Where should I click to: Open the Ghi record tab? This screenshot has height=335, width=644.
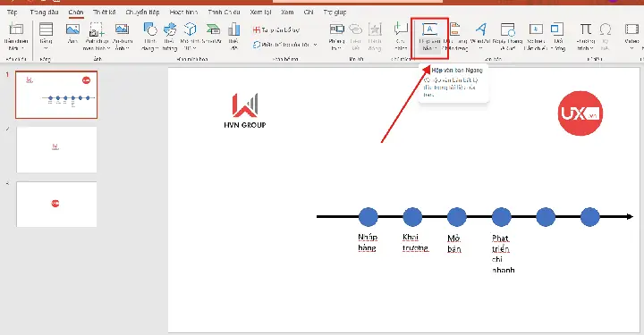click(309, 13)
